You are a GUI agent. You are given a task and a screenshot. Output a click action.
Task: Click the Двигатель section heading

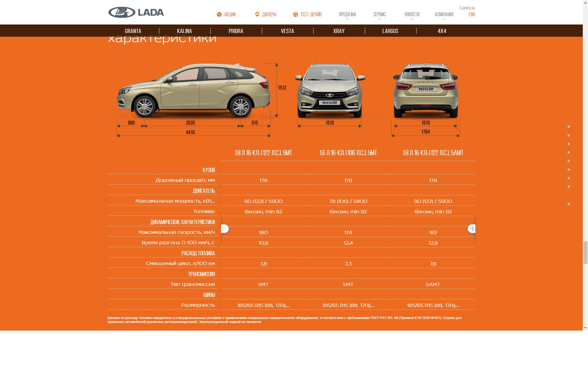point(204,191)
